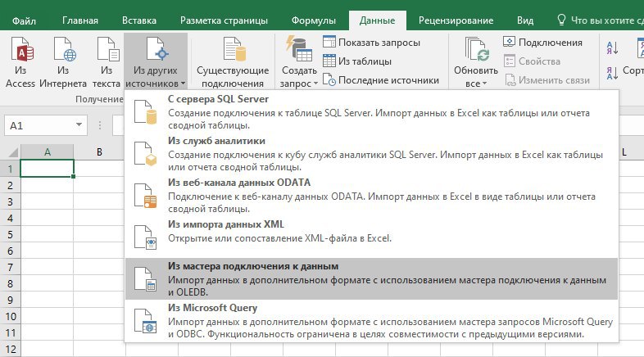
Task: Click the SQL Server menu item icon
Action: click(x=145, y=111)
